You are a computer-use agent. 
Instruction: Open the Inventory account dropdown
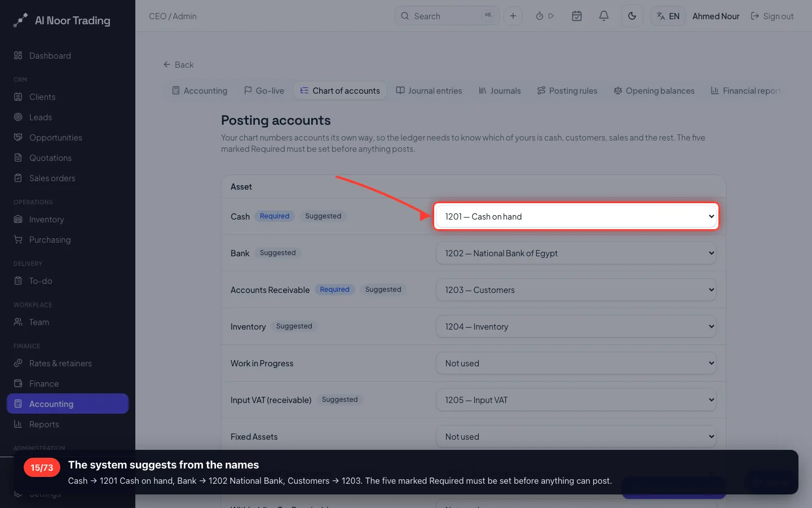coord(576,327)
